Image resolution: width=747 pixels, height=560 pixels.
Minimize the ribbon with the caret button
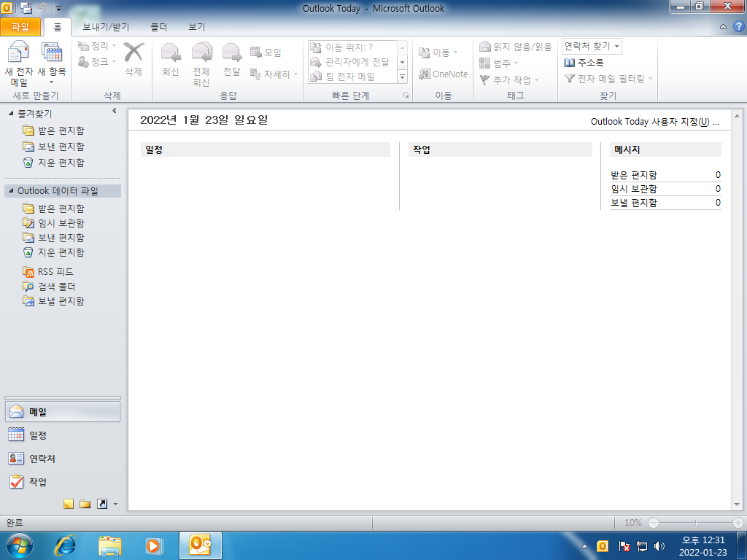(x=723, y=27)
